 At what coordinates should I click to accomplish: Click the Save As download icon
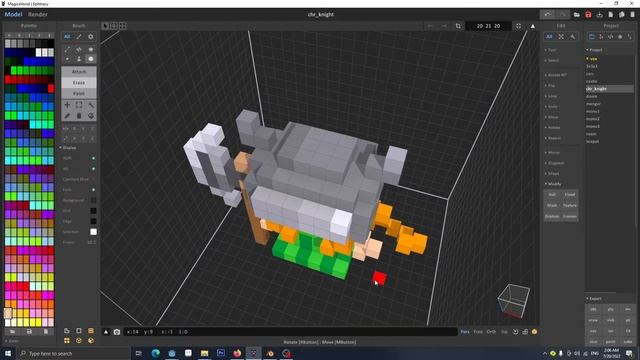(599, 15)
